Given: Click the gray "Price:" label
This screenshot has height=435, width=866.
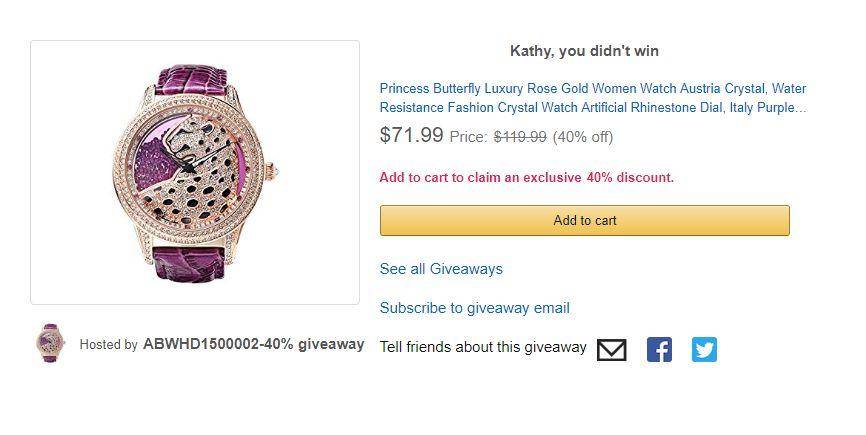Looking at the screenshot, I should (468, 137).
